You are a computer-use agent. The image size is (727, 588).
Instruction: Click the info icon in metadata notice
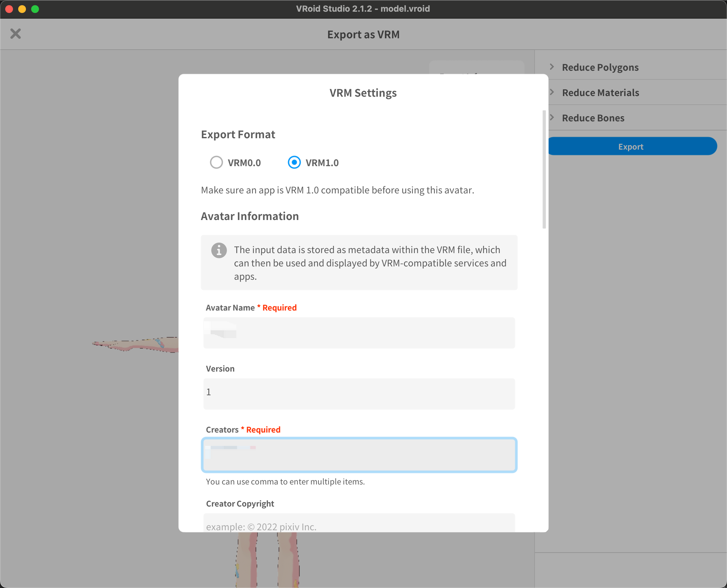(219, 251)
